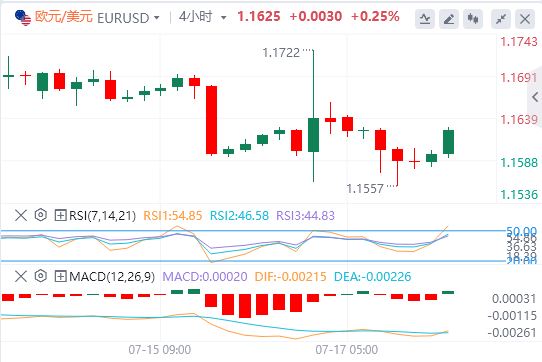Collapse chart with shrink arrows icon
Screen dimensions: 542x362
point(501,19)
